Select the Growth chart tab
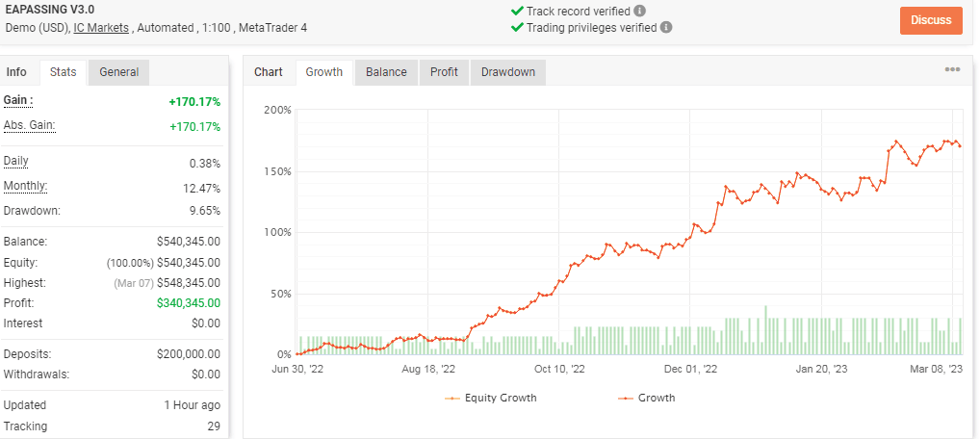This screenshot has height=439, width=980. (323, 72)
